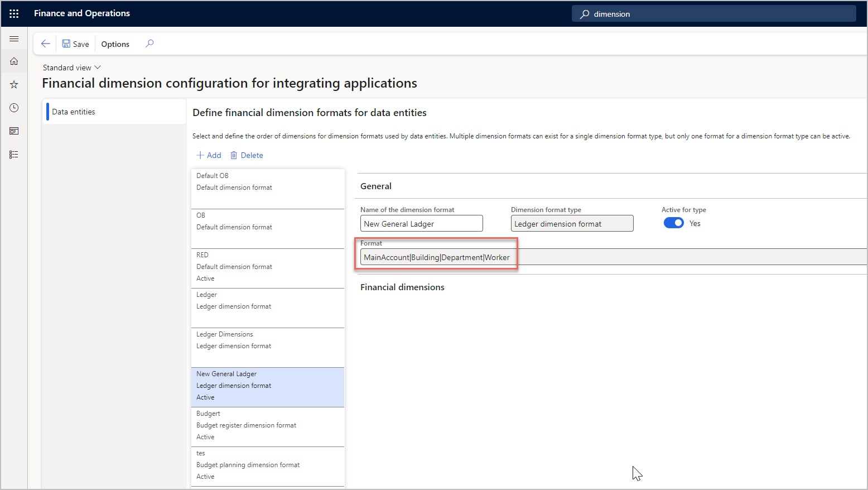Open recently opened items clock icon
This screenshot has width=868, height=490.
[14, 108]
